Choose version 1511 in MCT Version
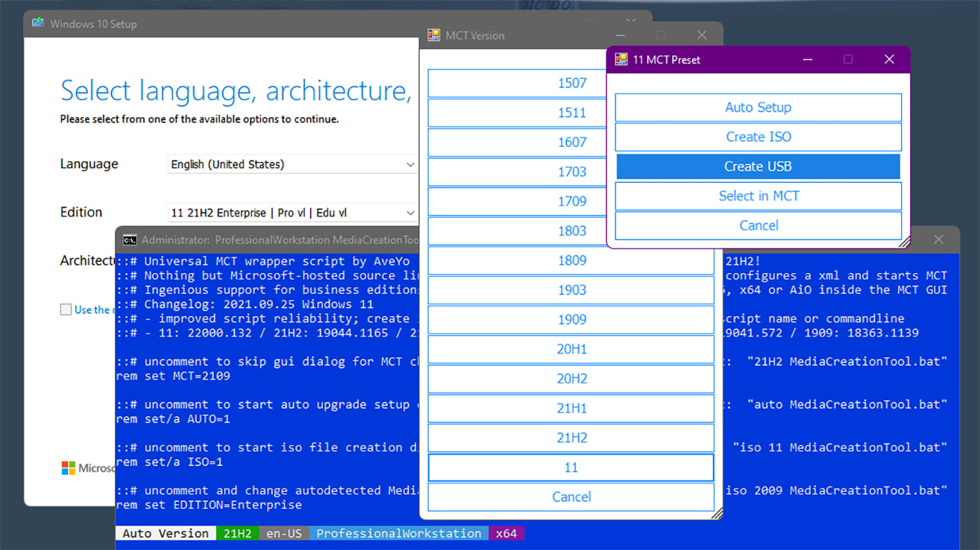 (x=571, y=112)
